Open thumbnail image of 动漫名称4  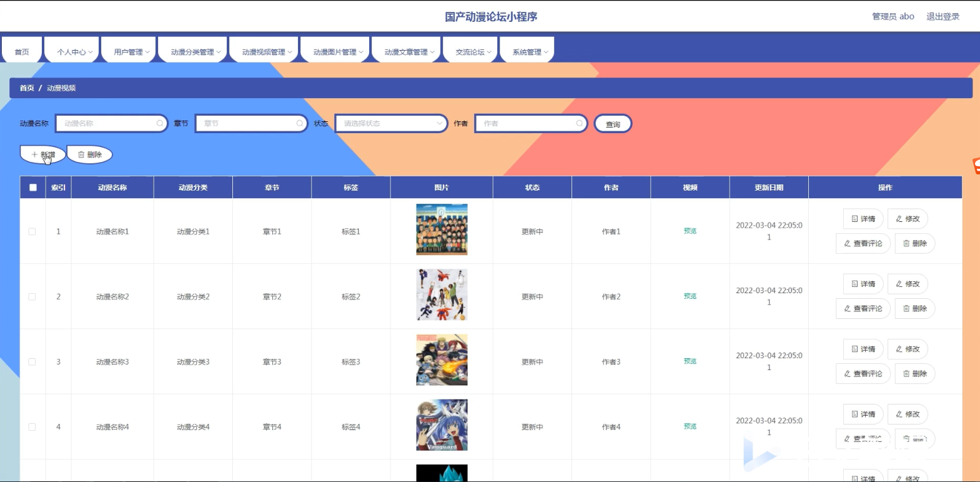pos(442,425)
